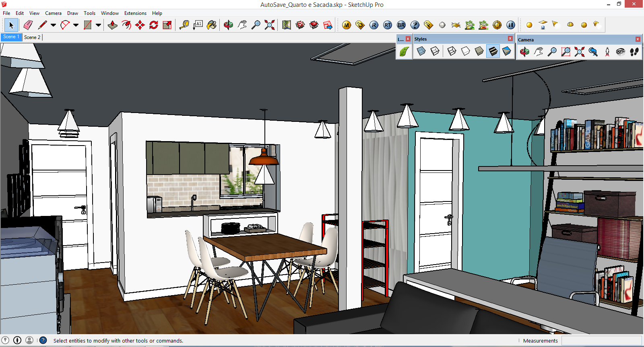Viewport: 644px width, 347px height.
Task: Switch to the Scene 2 tab
Action: [32, 37]
